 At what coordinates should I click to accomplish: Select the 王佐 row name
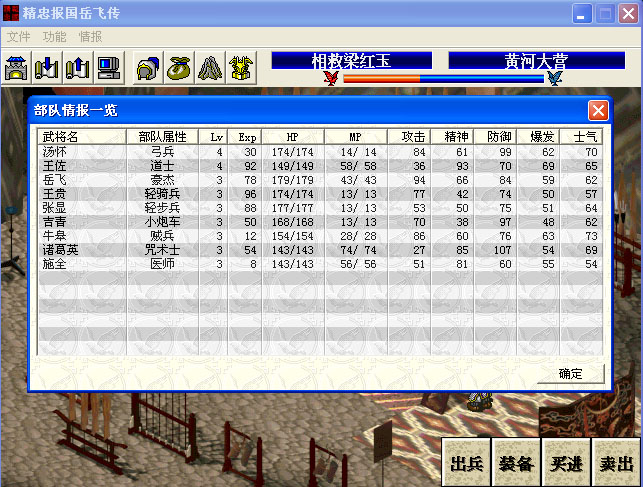click(55, 166)
